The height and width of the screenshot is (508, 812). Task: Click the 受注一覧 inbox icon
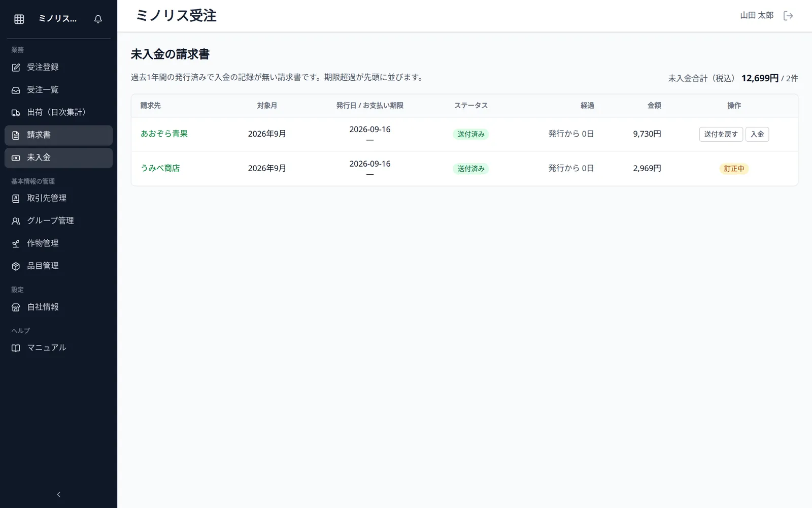point(16,90)
